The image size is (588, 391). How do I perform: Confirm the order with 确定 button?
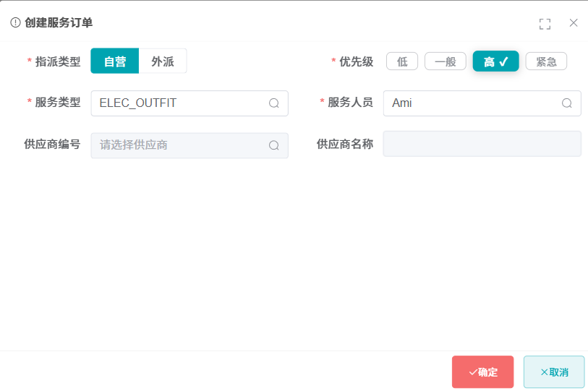[482, 372]
